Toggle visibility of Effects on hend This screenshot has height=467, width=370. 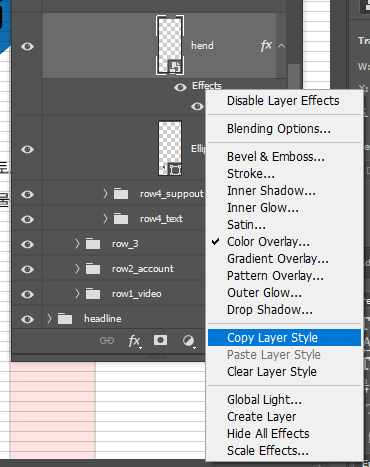(180, 87)
